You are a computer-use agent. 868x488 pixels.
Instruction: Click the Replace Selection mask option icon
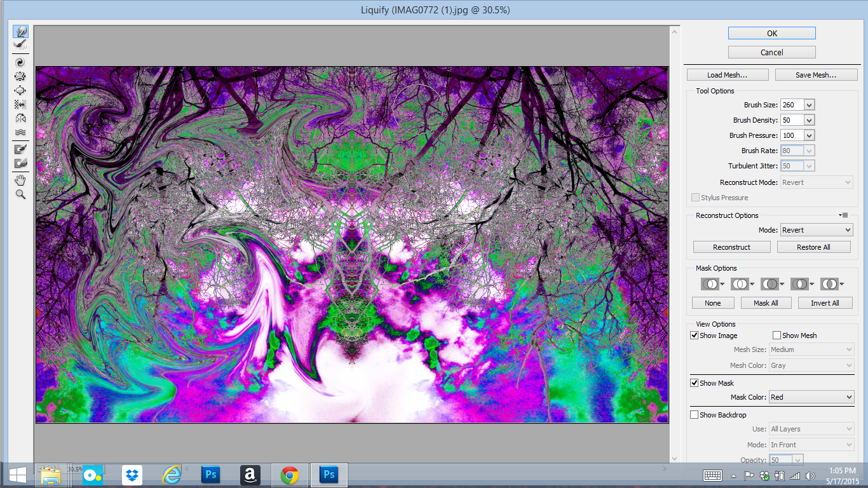(712, 284)
